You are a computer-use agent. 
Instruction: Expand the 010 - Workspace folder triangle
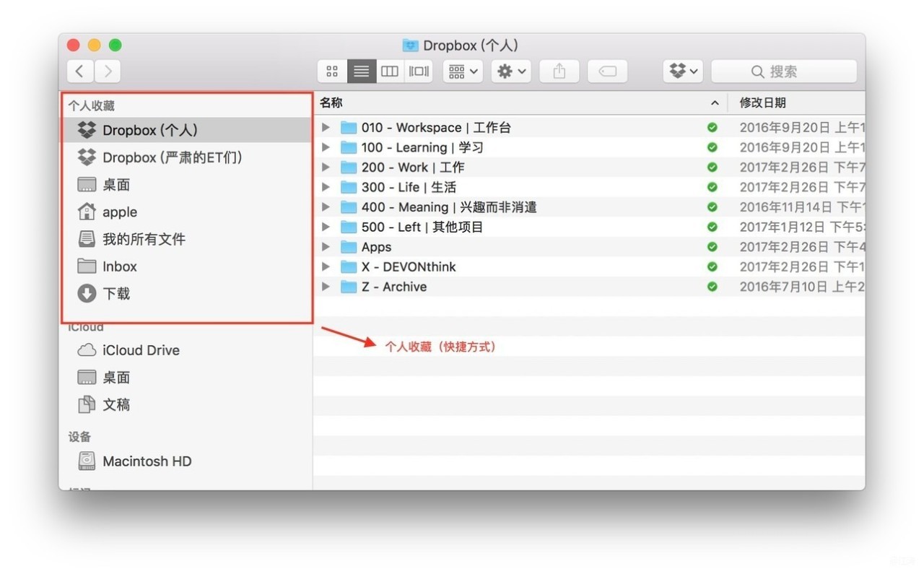click(x=326, y=127)
